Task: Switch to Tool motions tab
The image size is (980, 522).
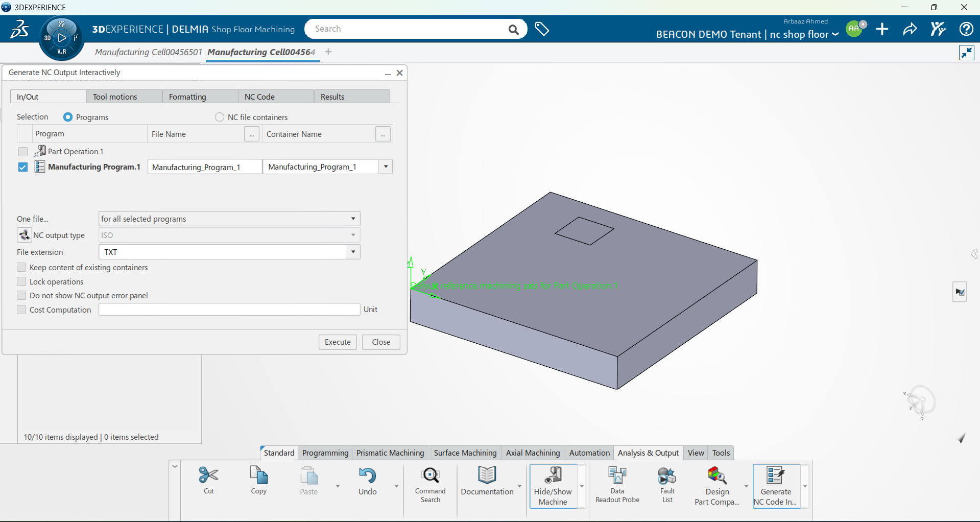Action: (124, 97)
